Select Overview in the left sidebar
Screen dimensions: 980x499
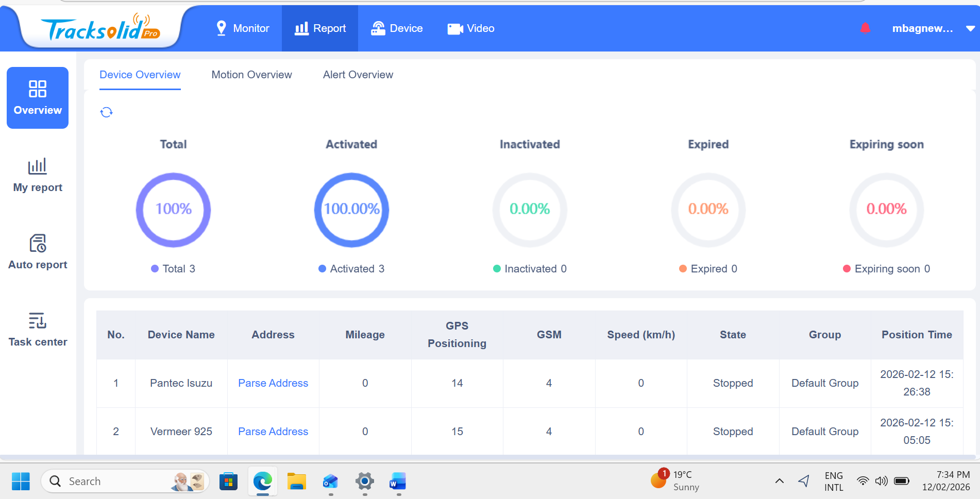(38, 98)
